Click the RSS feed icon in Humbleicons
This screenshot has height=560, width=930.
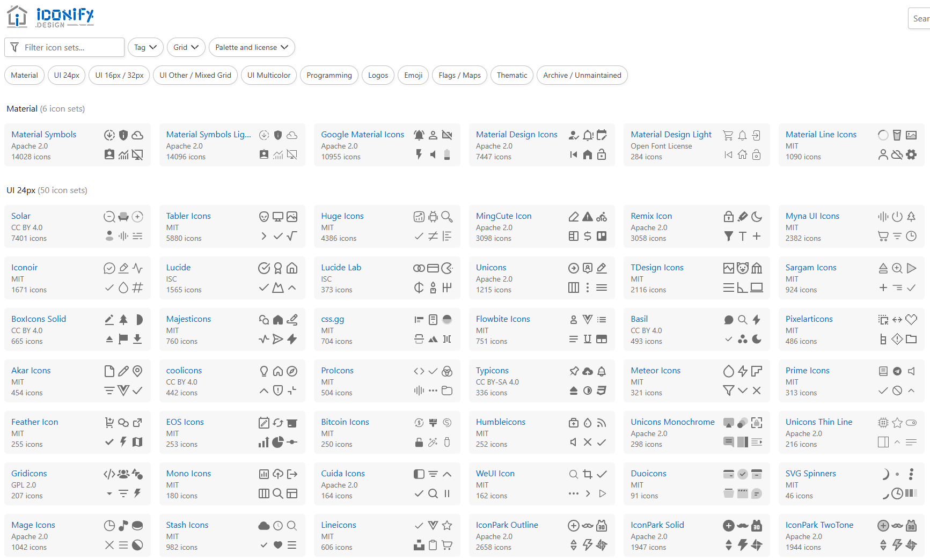602,423
